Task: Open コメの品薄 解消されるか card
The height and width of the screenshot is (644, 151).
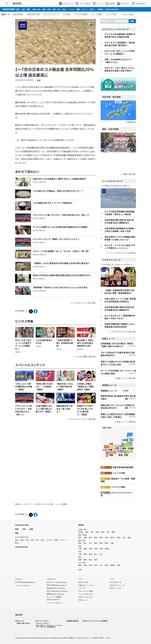Action: click(45, 337)
